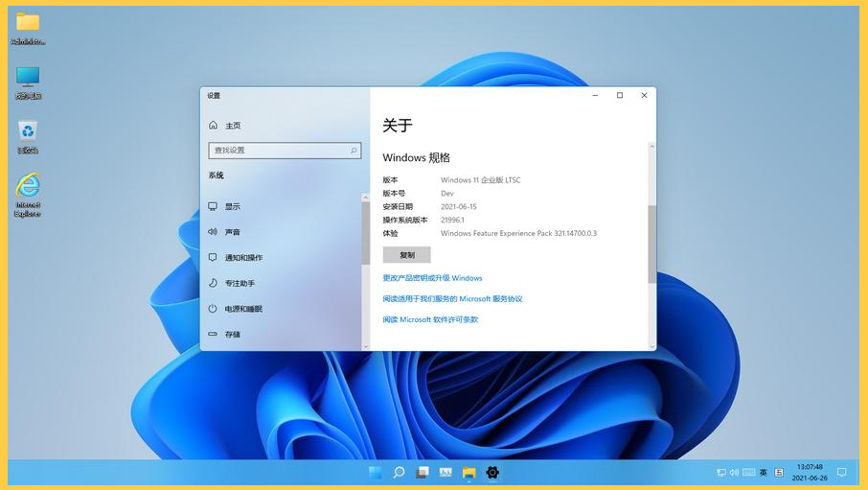
Task: Click the About page scrollbar down arrow
Action: coord(651,346)
